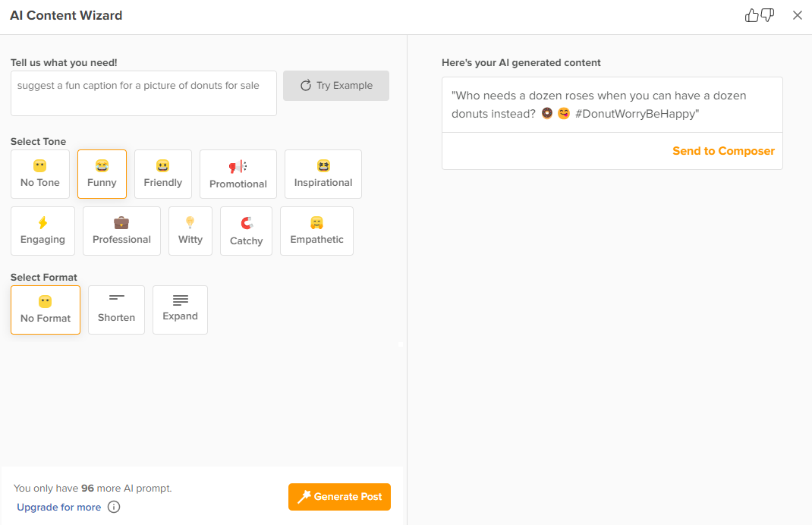Screen dimensions: 812x525
Task: Open the Upgrade for more link
Action: click(x=58, y=507)
